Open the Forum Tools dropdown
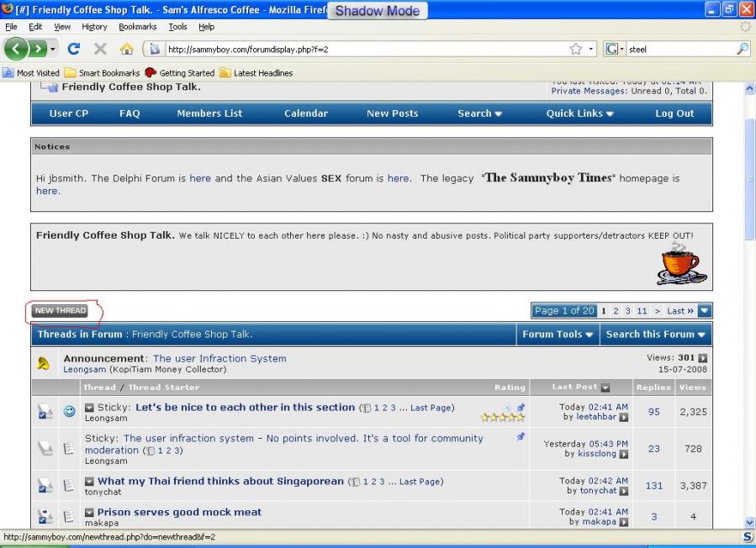Screen dimensions: 756x548 coord(558,335)
